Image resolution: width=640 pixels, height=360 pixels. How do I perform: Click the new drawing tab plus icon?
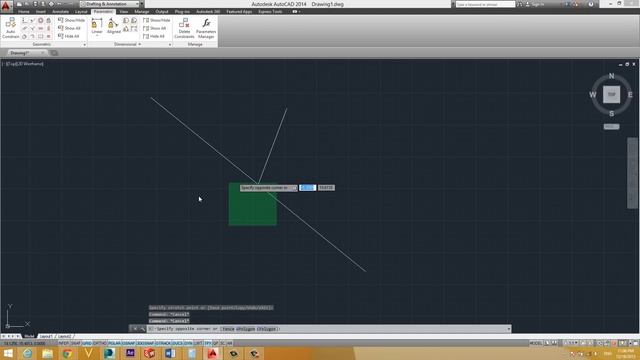pyautogui.click(x=53, y=53)
